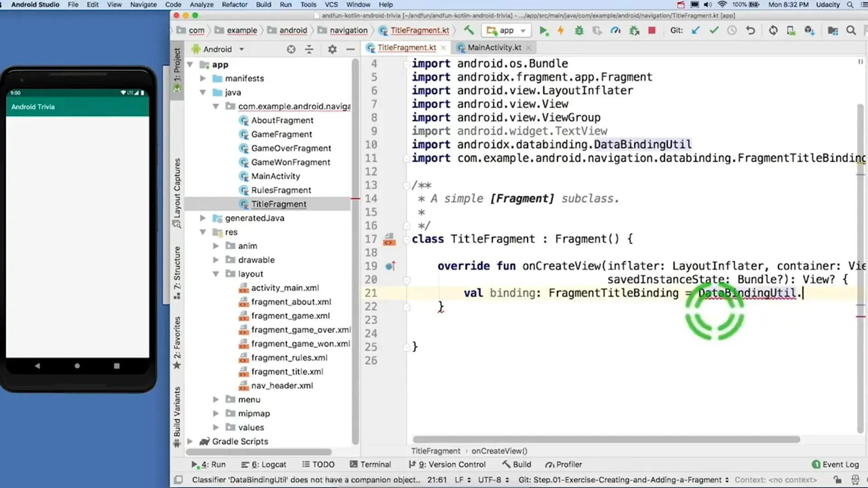Open the Logcat tool window
Image resolution: width=868 pixels, height=488 pixels.
(264, 465)
